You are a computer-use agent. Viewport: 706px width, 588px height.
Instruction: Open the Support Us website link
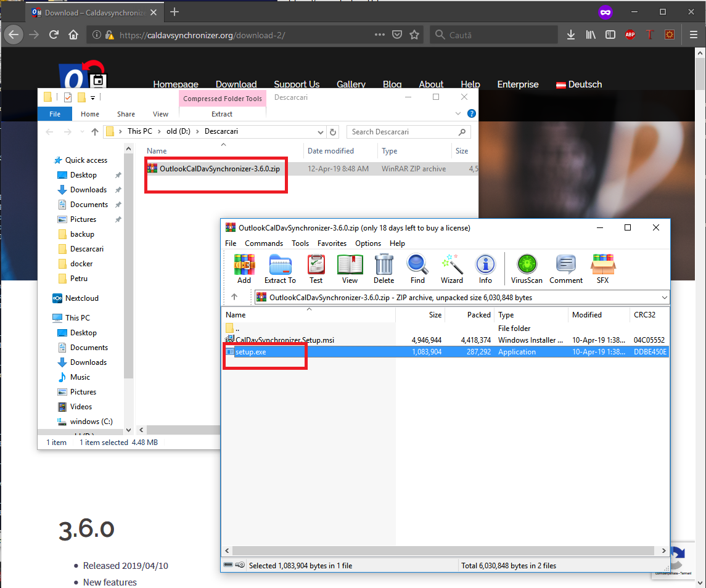tap(297, 84)
